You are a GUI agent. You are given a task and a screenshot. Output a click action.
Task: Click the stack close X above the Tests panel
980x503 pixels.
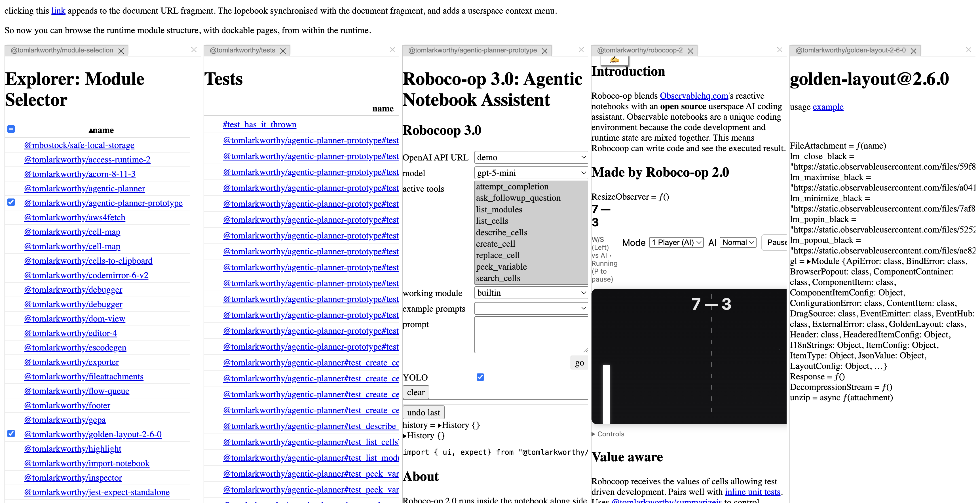click(392, 50)
